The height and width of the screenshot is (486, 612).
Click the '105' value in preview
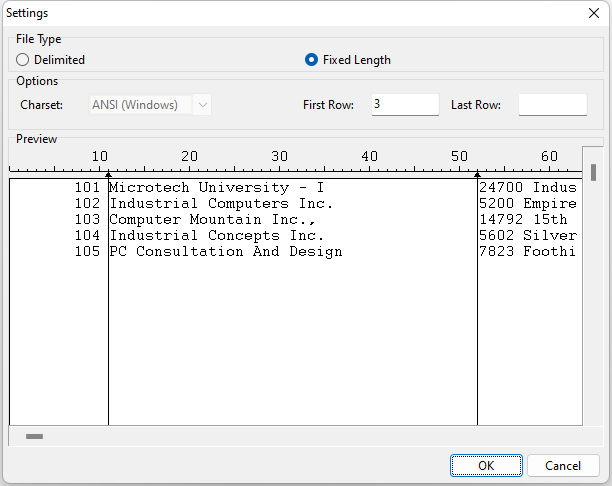pyautogui.click(x=87, y=251)
